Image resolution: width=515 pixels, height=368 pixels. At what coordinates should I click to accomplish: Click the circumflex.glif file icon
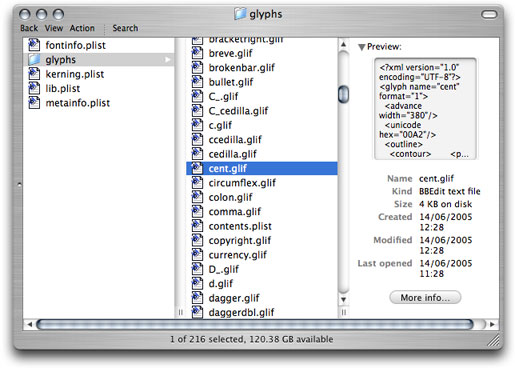click(197, 182)
